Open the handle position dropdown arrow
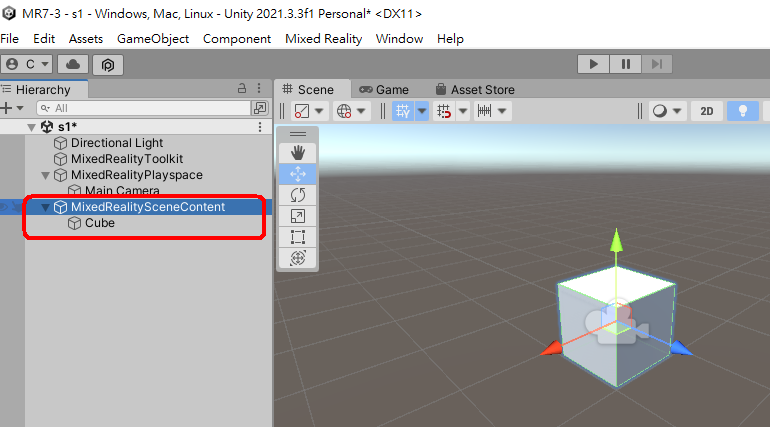 click(319, 111)
